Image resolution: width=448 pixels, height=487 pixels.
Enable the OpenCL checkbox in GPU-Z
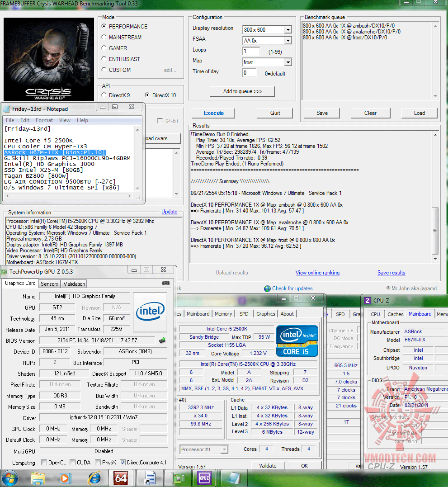(44, 463)
